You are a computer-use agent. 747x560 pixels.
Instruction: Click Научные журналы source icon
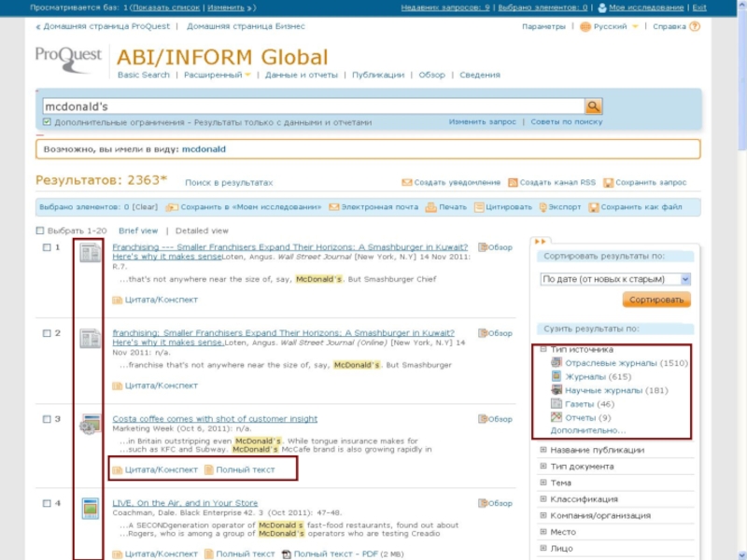point(556,390)
